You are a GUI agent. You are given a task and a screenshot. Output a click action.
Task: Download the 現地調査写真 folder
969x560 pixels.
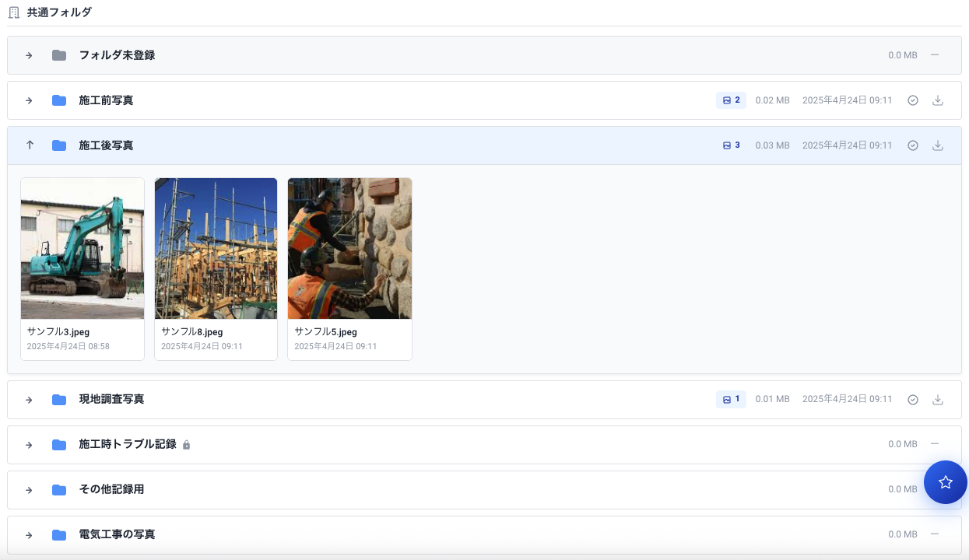point(938,400)
